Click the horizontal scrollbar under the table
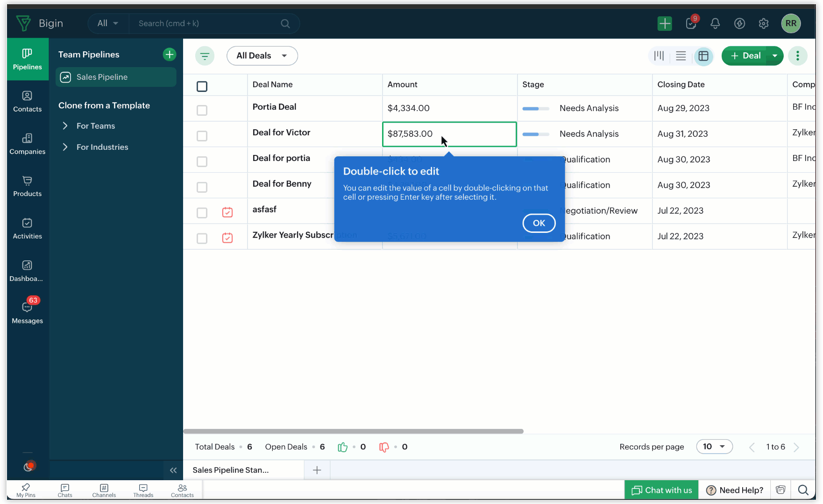This screenshot has width=823, height=504. [x=354, y=431]
